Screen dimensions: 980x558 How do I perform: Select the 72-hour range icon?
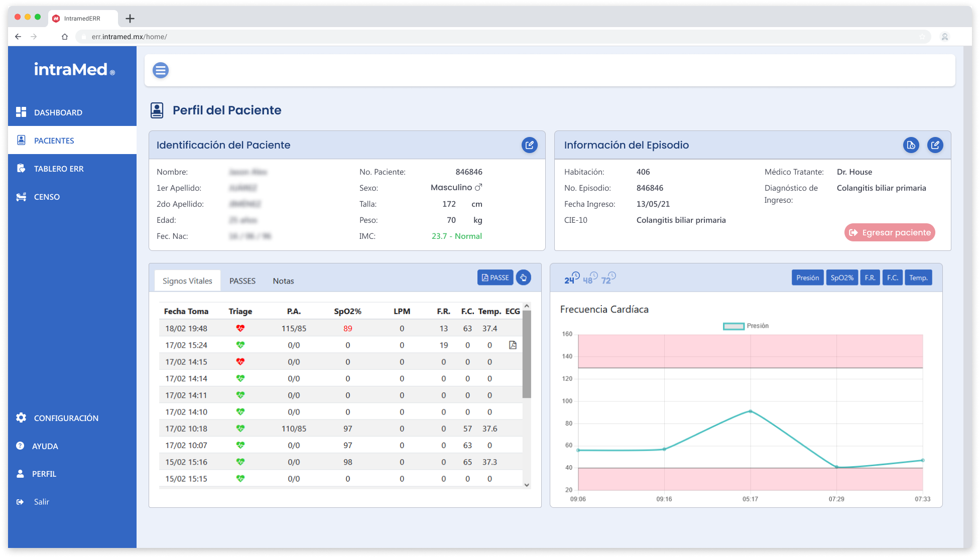tap(608, 278)
